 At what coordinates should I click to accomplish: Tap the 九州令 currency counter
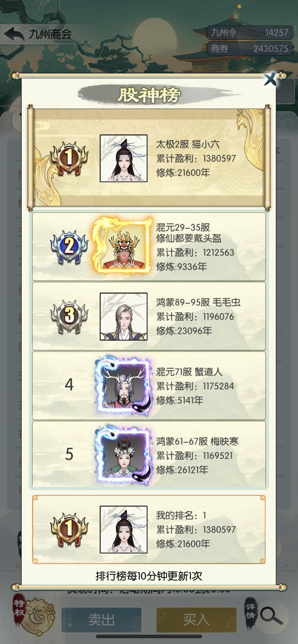250,33
